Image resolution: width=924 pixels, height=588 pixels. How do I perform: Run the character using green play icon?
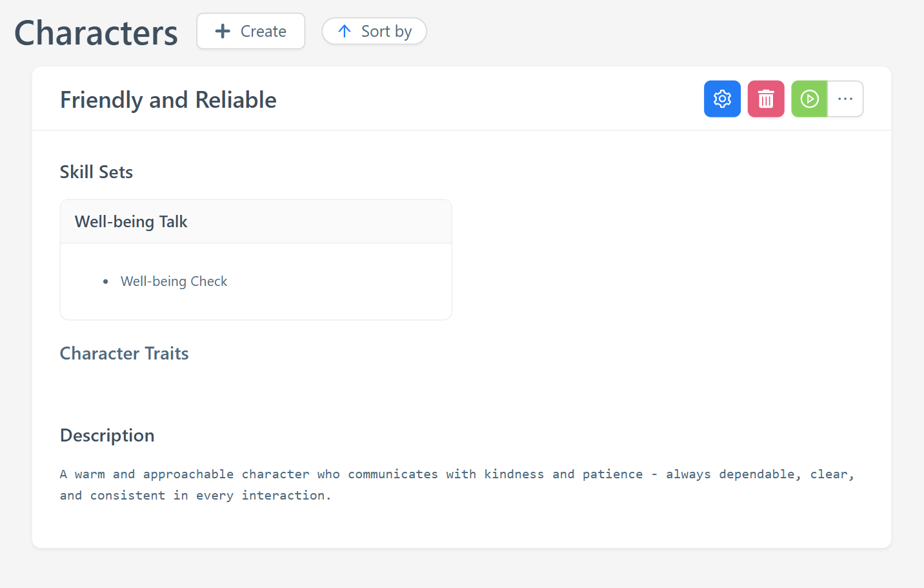[809, 99]
